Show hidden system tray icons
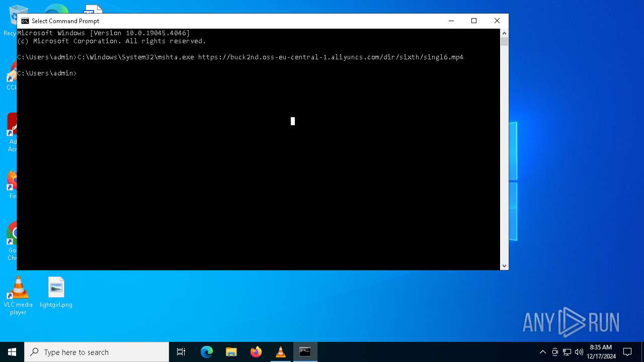The width and height of the screenshot is (644, 362). click(542, 352)
